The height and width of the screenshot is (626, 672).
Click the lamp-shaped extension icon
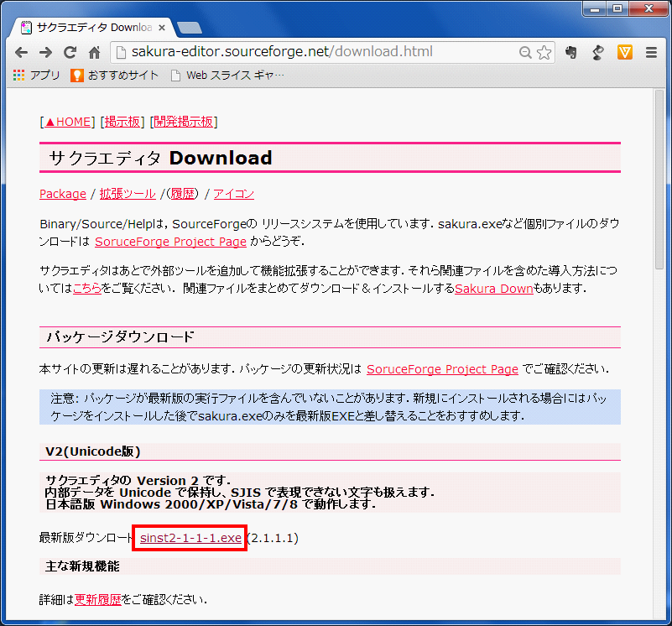coord(598,52)
